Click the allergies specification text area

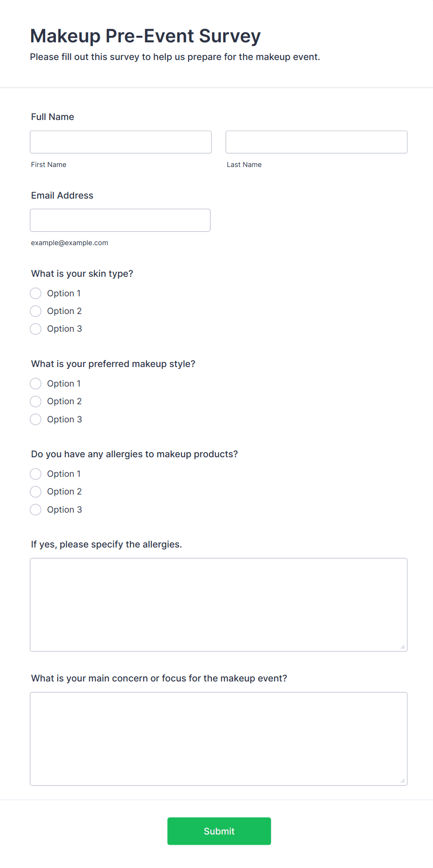(x=218, y=604)
